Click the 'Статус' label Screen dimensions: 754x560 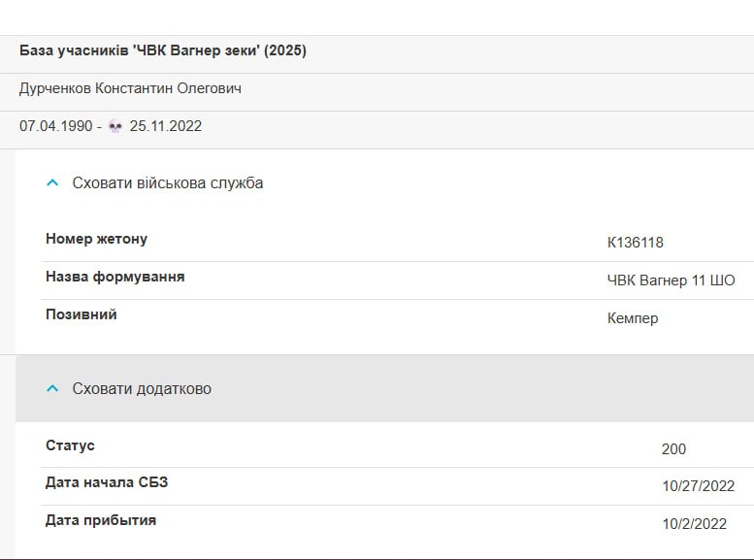[x=70, y=445]
